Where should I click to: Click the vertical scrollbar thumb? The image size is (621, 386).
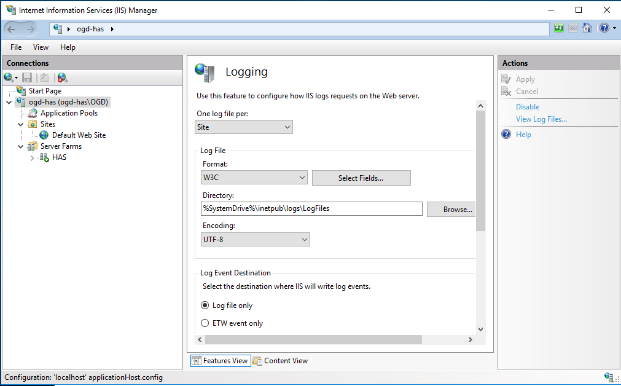point(480,171)
